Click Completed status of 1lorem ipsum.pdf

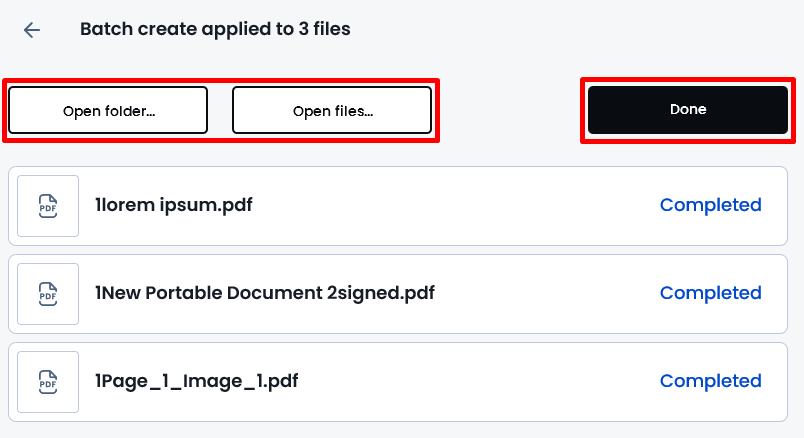click(x=710, y=205)
